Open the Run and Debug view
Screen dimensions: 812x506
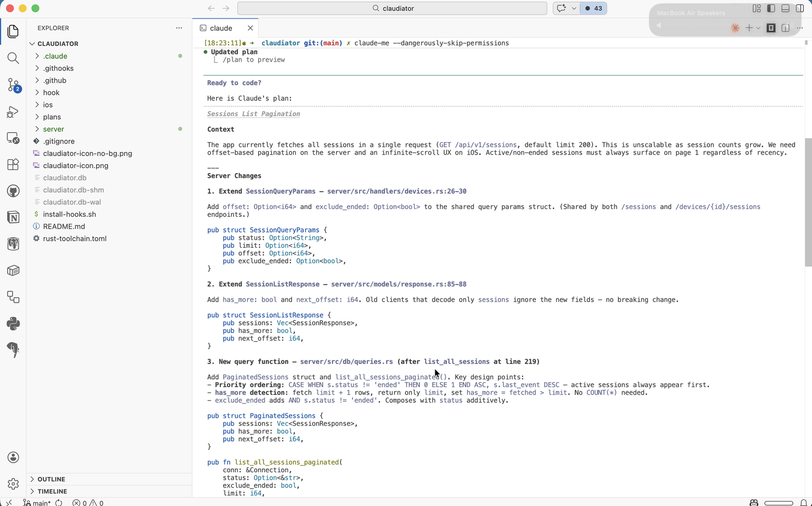click(x=13, y=111)
